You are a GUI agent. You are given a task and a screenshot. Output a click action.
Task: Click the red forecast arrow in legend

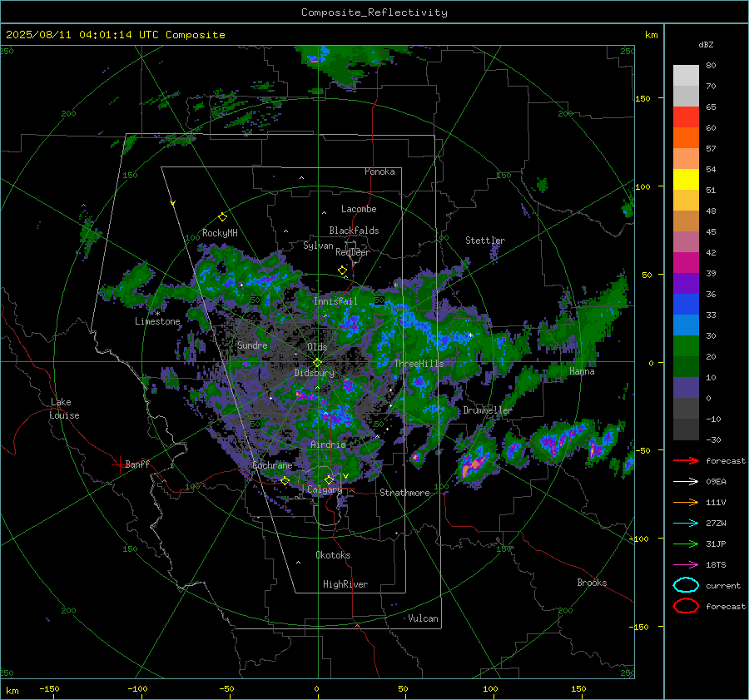686,460
